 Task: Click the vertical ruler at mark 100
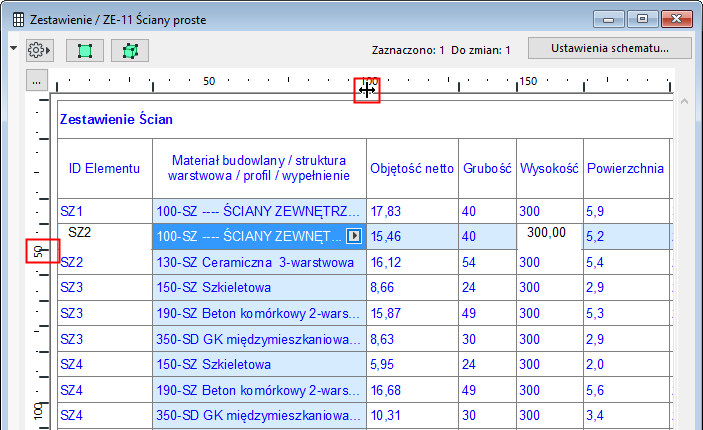(x=39, y=411)
